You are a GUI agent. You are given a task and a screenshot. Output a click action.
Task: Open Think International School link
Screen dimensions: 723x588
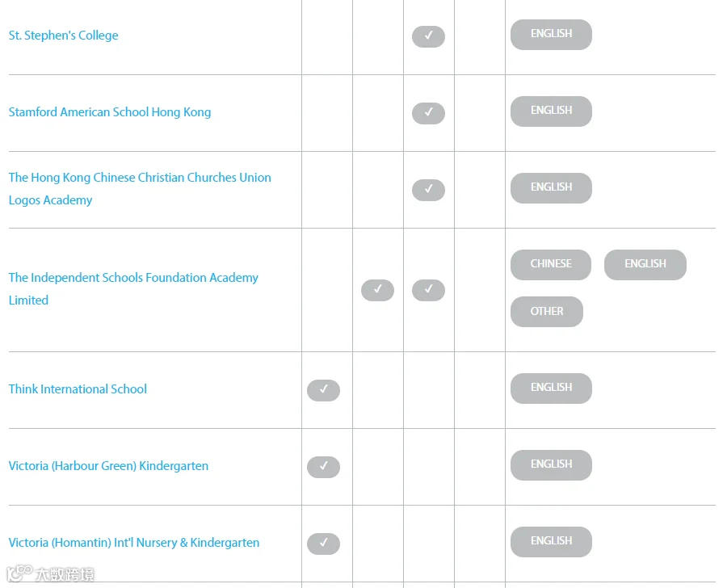coord(78,389)
